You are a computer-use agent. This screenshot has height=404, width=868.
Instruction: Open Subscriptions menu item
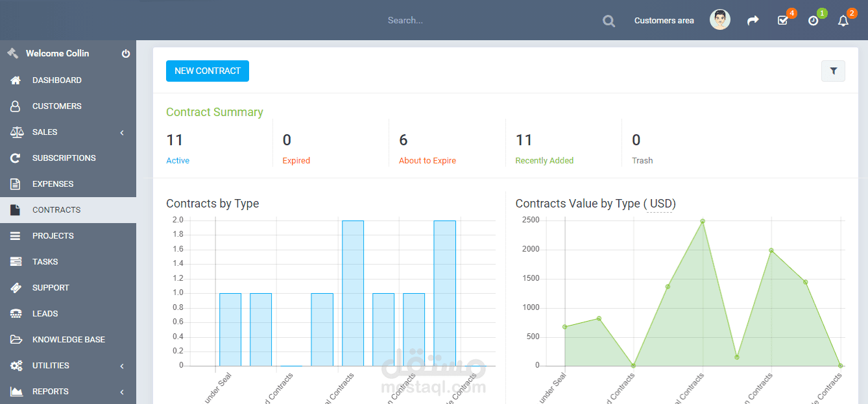point(68,158)
